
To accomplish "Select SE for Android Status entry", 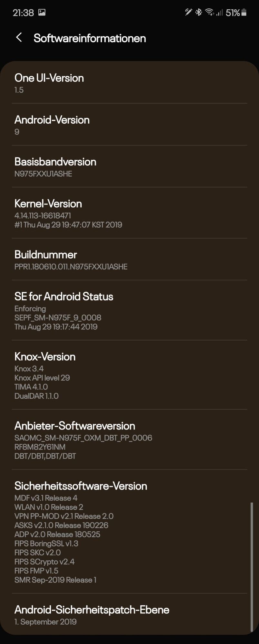I will click(129, 310).
